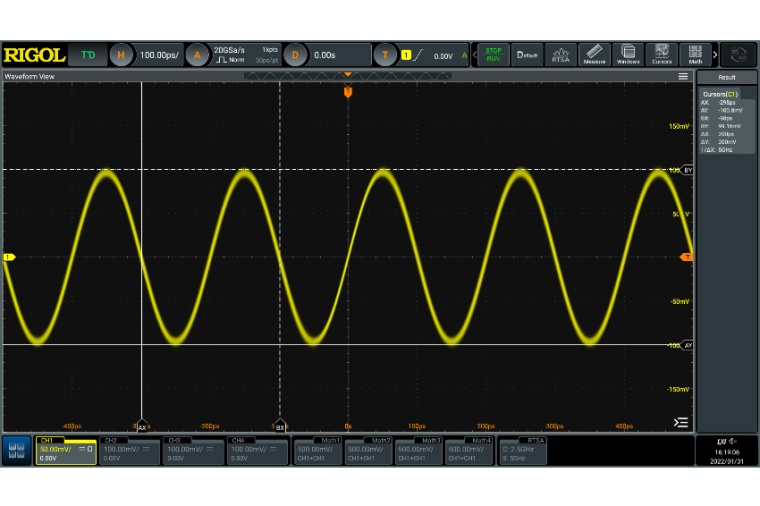Viewport: 760px width, 506px height.
Task: Open the Math function icon
Action: tap(693, 55)
